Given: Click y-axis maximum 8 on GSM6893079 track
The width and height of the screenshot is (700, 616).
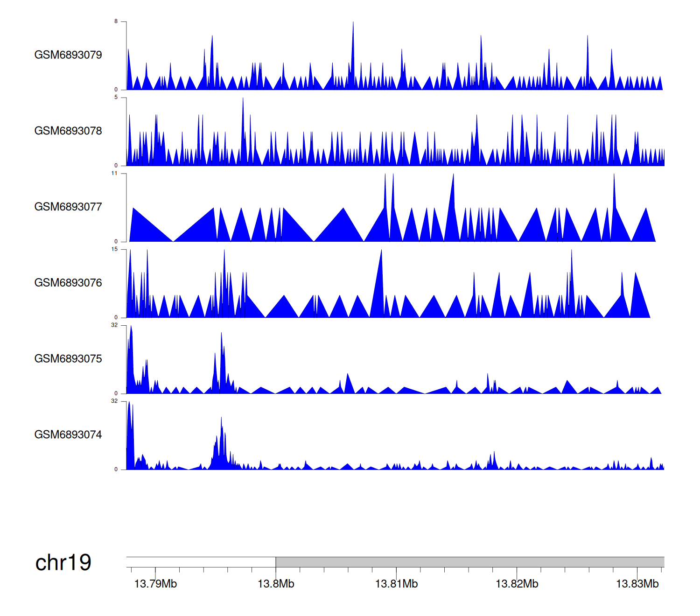Looking at the screenshot, I should [x=116, y=21].
